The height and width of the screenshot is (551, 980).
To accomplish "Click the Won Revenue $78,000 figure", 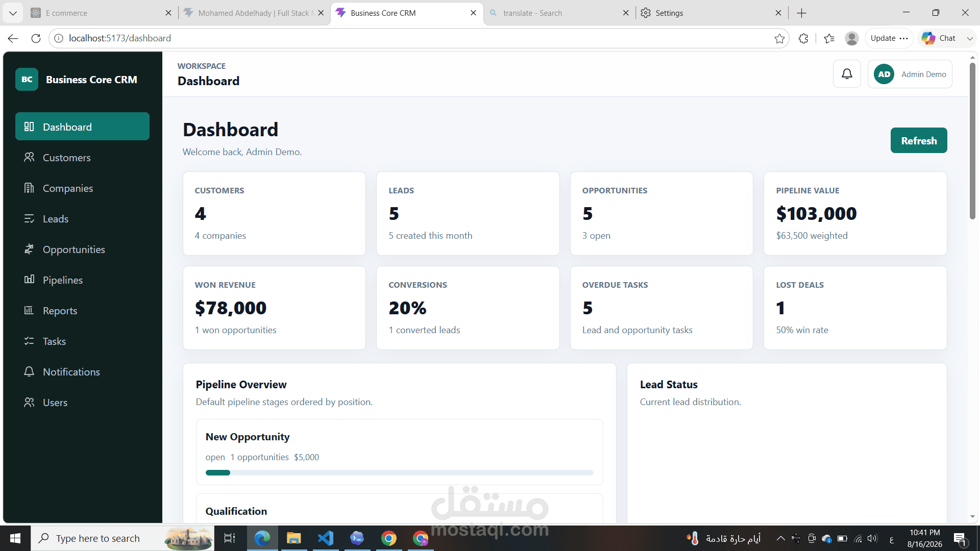I will coord(231,308).
